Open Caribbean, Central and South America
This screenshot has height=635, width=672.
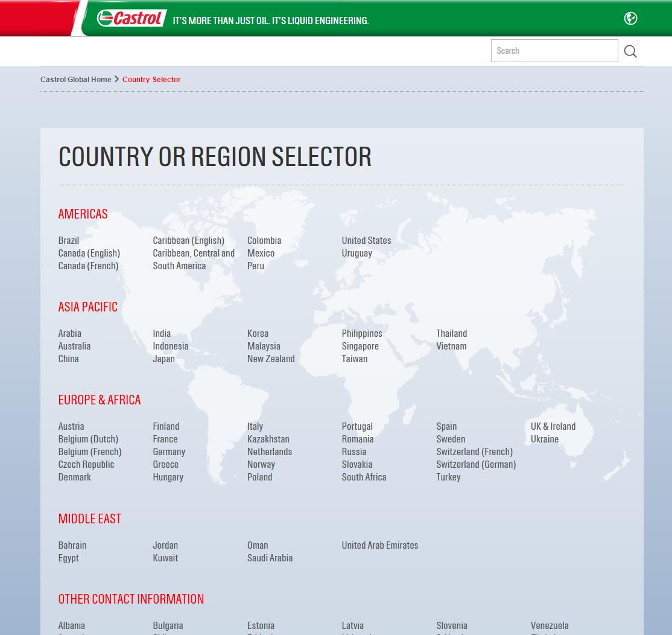pyautogui.click(x=194, y=260)
